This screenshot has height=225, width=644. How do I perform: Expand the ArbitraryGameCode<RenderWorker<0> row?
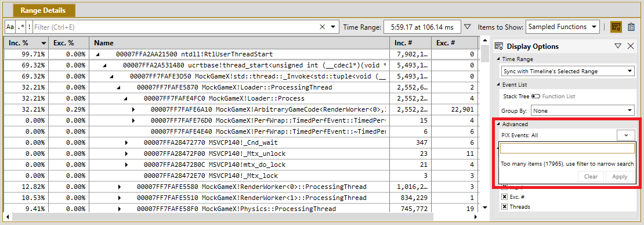pos(133,110)
